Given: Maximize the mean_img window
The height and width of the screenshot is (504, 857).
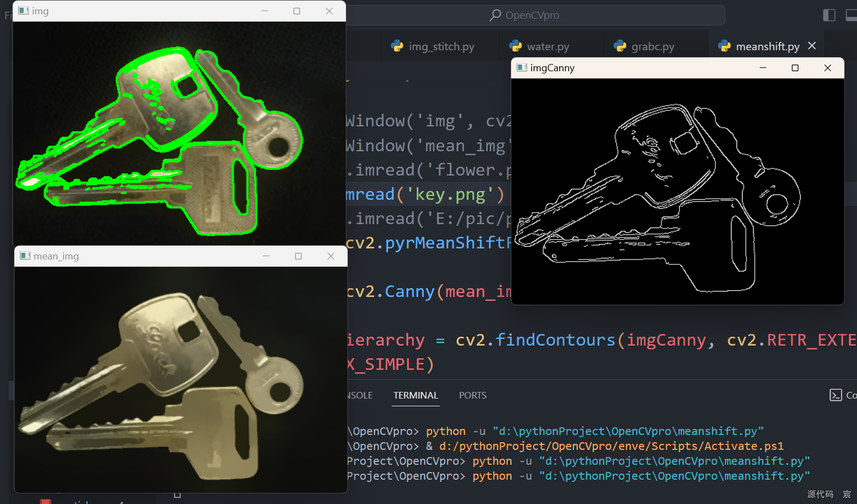Looking at the screenshot, I should (298, 256).
